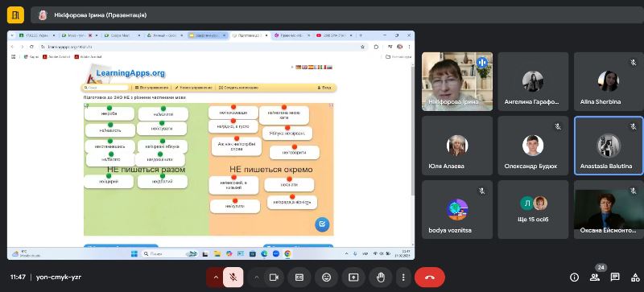Screen dimensions: 644x292
Task: Open the chat with everyone icon
Action: click(x=615, y=278)
